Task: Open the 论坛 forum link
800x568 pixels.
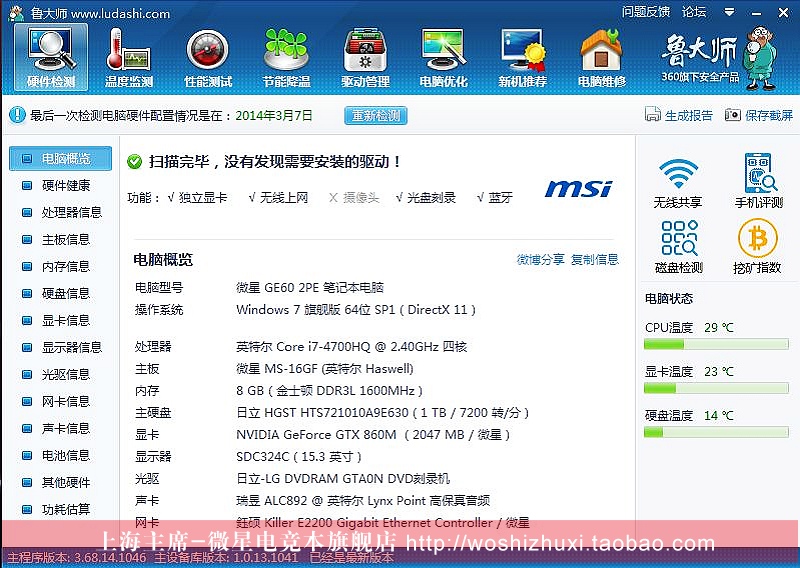Action: pos(694,12)
